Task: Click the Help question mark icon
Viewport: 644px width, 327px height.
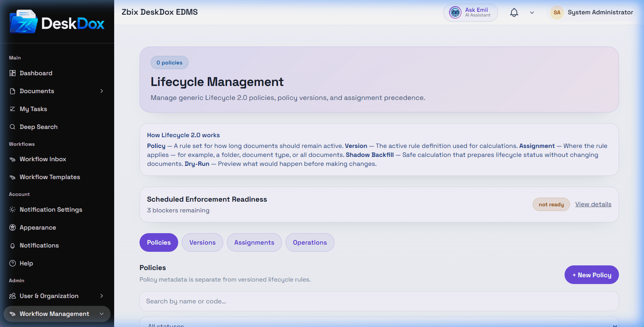Action: click(13, 263)
